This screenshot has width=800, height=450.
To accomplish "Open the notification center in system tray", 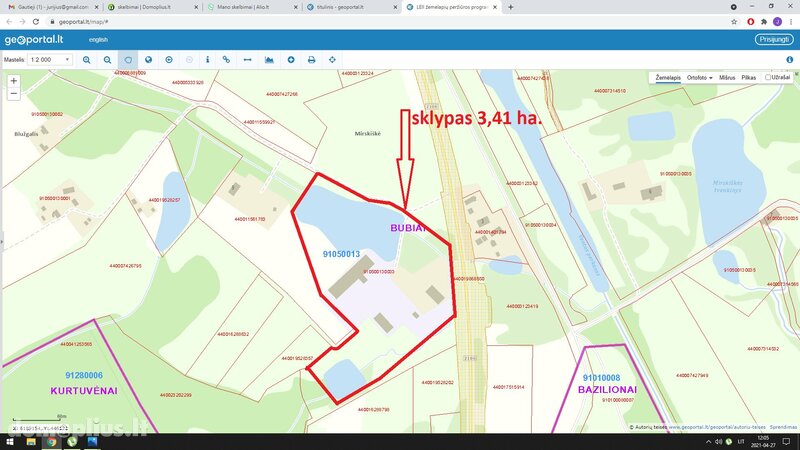I will pyautogui.click(x=786, y=441).
